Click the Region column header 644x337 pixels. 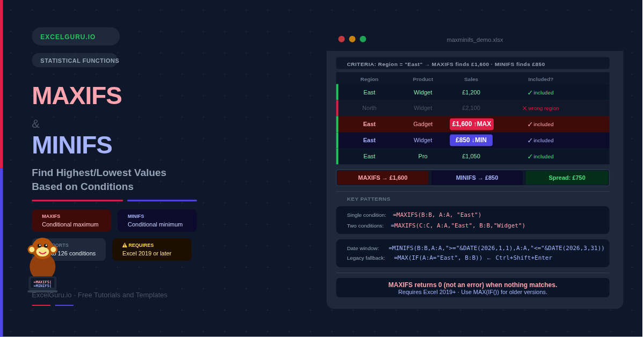coord(369,79)
